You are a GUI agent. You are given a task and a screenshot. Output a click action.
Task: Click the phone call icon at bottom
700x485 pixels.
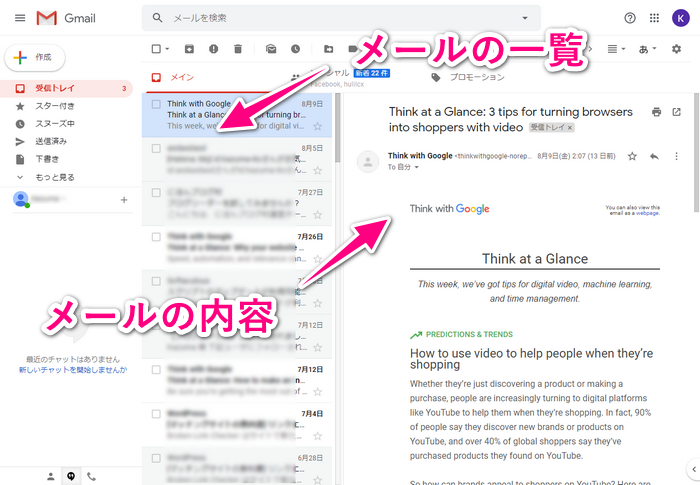pos(91,477)
